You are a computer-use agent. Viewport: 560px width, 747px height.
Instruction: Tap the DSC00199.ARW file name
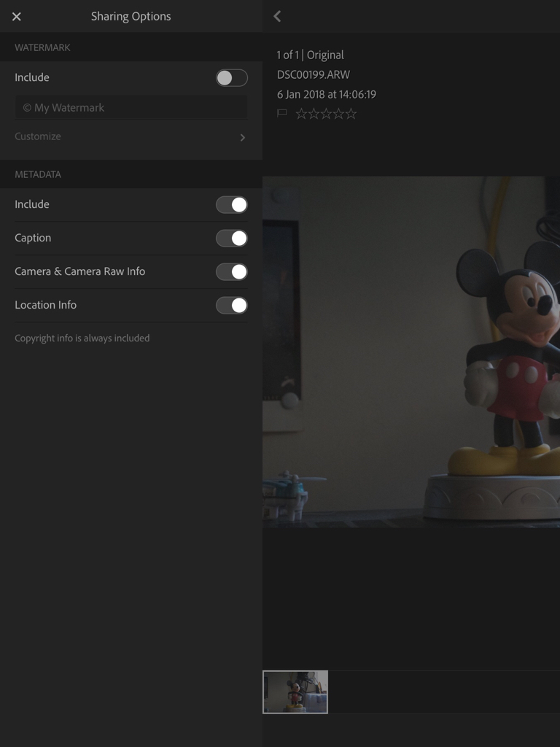tap(314, 74)
